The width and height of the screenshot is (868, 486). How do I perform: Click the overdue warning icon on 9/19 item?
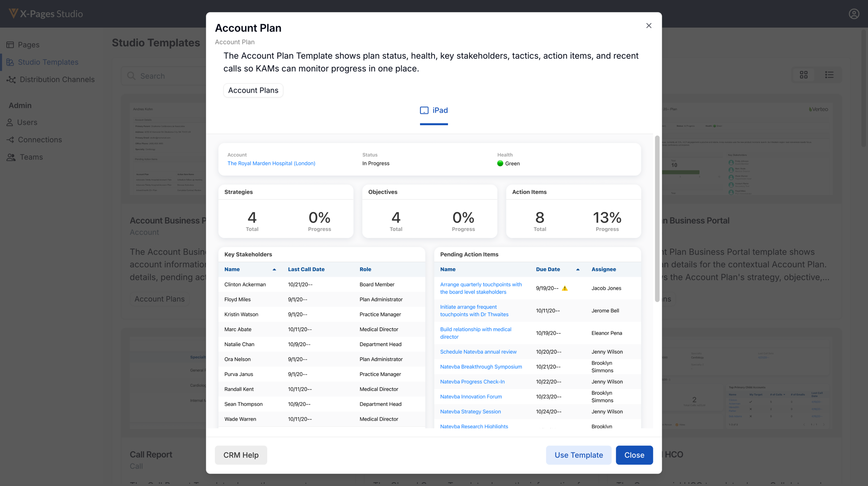pyautogui.click(x=565, y=288)
